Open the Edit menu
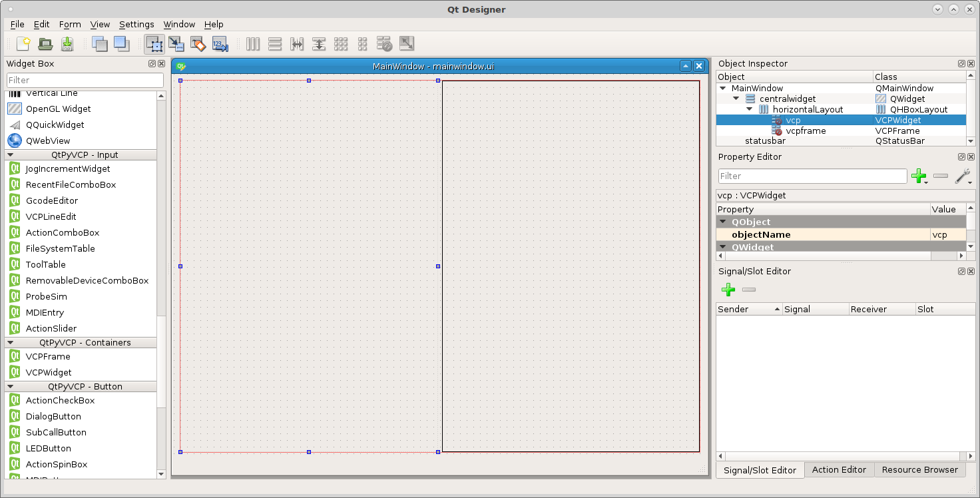This screenshot has width=980, height=498. pos(41,24)
